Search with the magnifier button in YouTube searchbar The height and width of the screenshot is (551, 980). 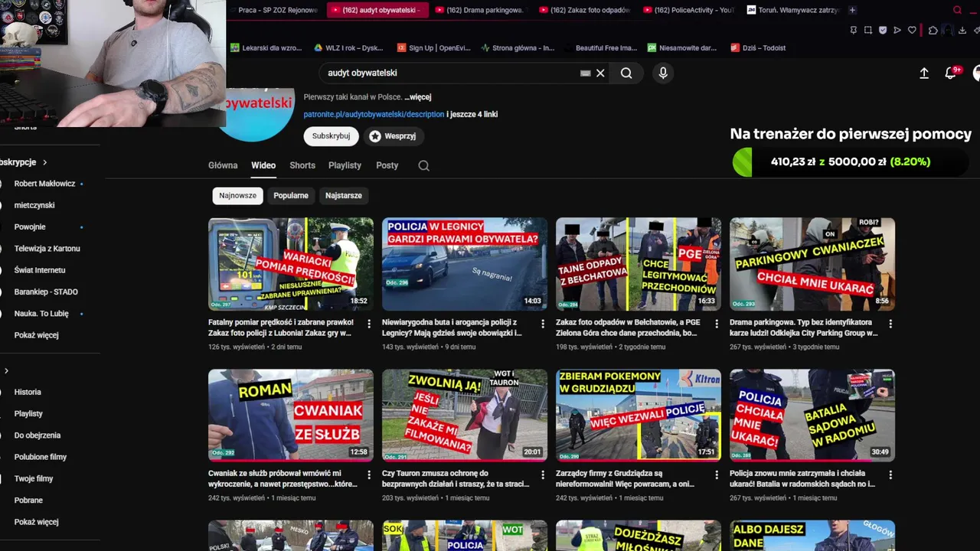point(626,73)
